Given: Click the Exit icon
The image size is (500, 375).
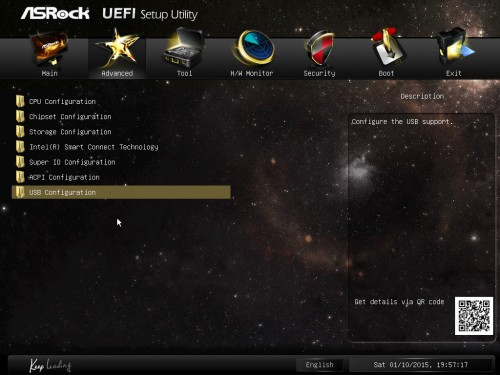Looking at the screenshot, I should tap(455, 48).
